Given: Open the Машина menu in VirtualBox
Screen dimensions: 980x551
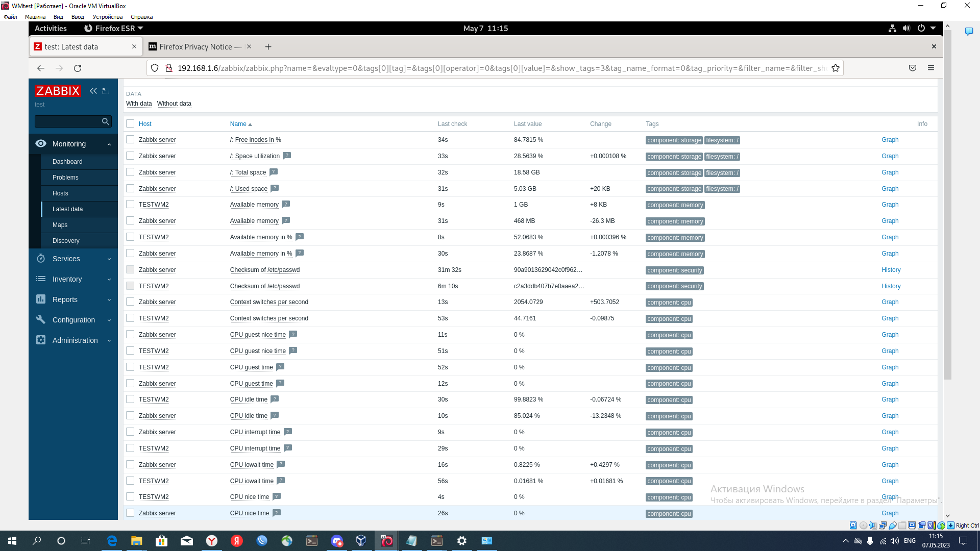Looking at the screenshot, I should tap(35, 16).
